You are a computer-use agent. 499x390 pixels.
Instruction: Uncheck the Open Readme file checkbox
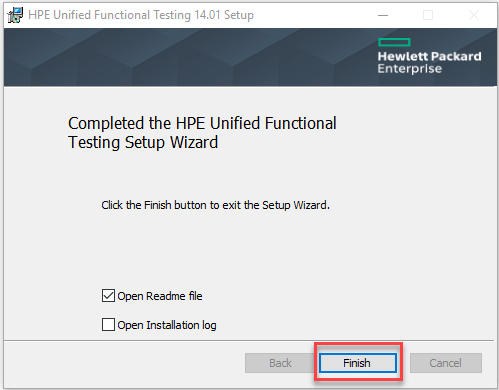108,296
